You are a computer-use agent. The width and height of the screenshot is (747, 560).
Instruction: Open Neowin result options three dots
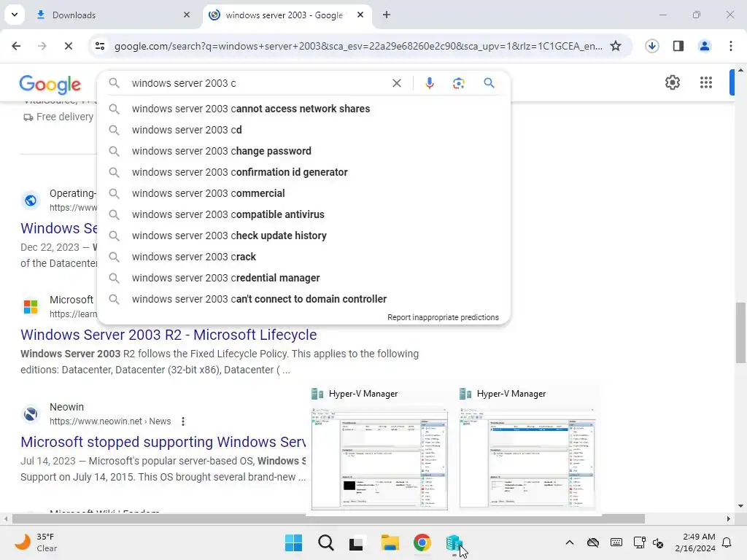pyautogui.click(x=183, y=421)
